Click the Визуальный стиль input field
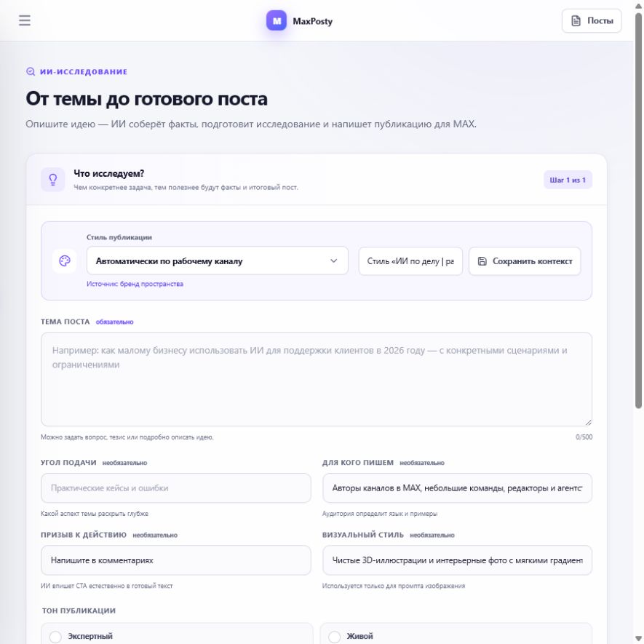Viewport: 644px width, 644px height. pos(457,560)
